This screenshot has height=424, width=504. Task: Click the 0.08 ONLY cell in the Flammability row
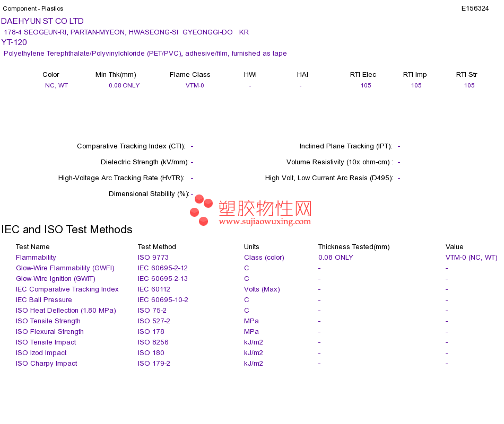[x=336, y=257]
